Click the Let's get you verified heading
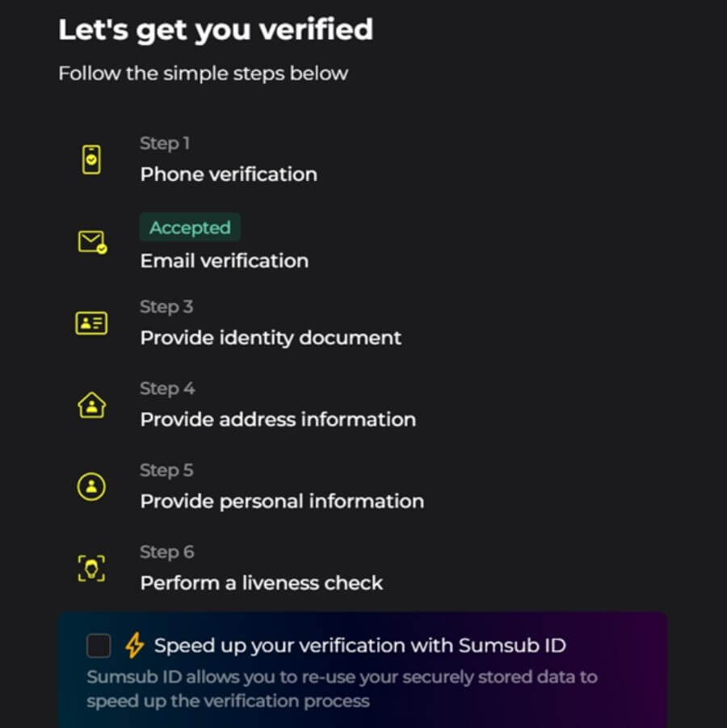Image resolution: width=727 pixels, height=728 pixels. point(215,29)
